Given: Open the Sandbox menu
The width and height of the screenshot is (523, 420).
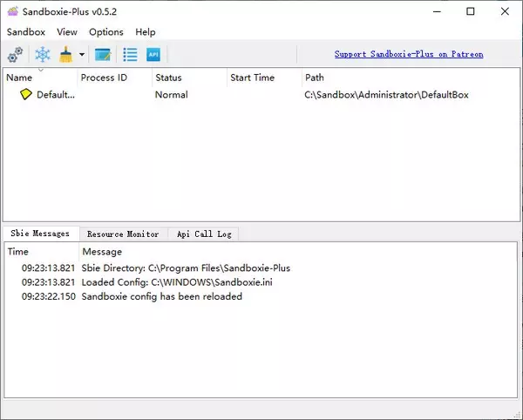Looking at the screenshot, I should [x=25, y=32].
